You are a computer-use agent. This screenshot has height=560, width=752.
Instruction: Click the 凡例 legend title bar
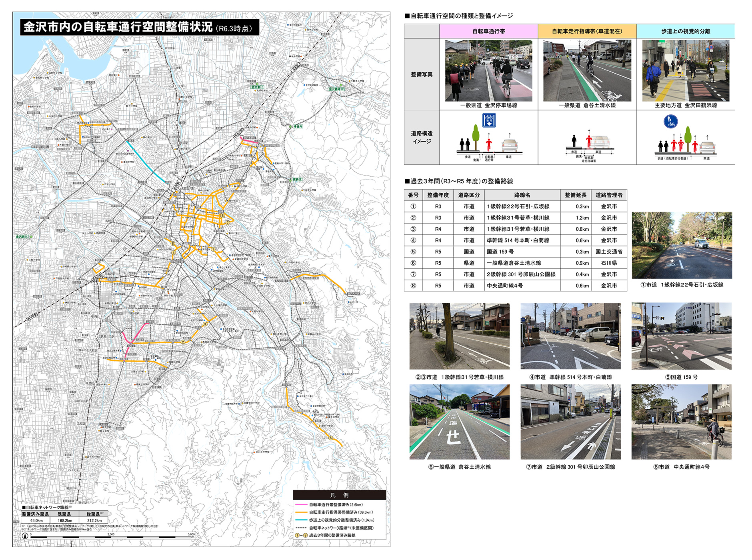pyautogui.click(x=339, y=495)
